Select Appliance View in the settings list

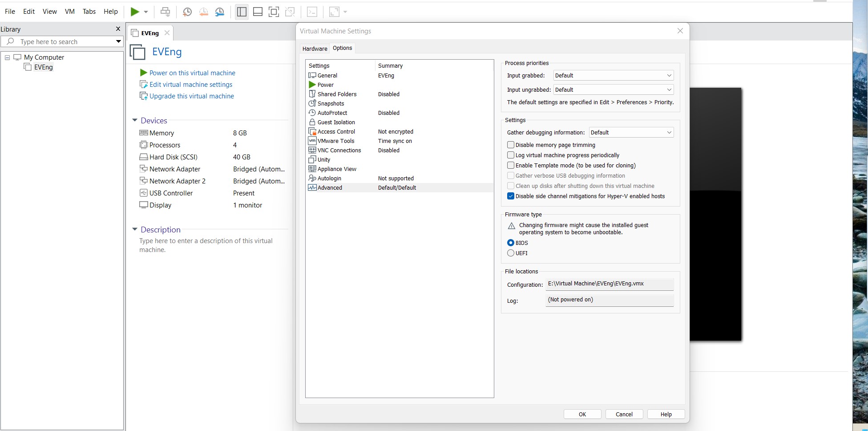pos(400,169)
